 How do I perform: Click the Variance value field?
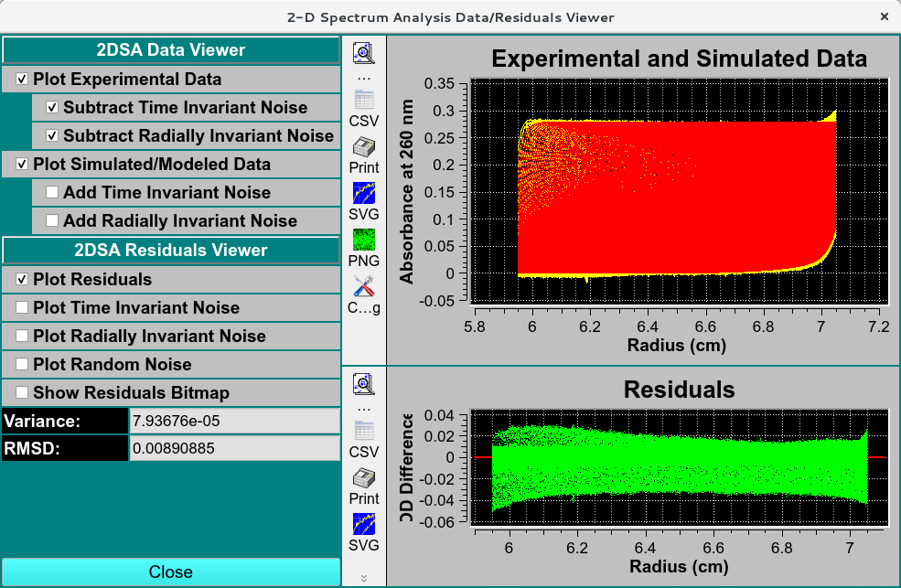coord(234,421)
